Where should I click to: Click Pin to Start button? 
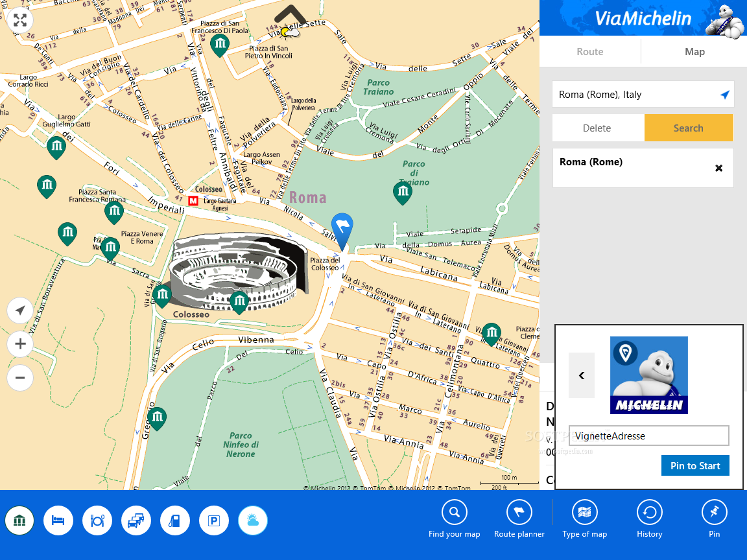(695, 466)
